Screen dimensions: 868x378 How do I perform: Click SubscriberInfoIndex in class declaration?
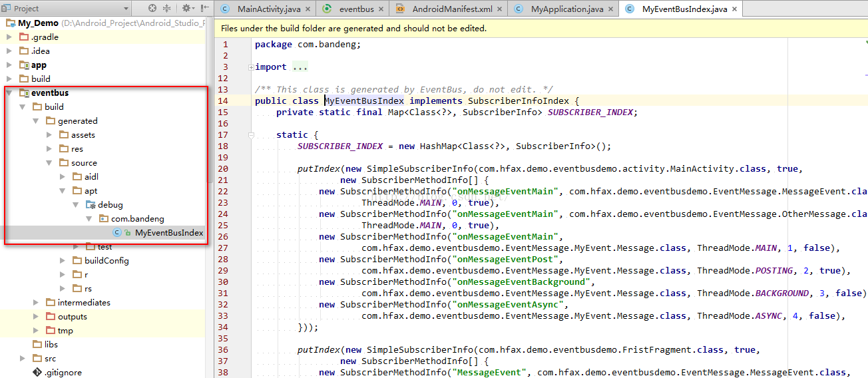[x=519, y=101]
